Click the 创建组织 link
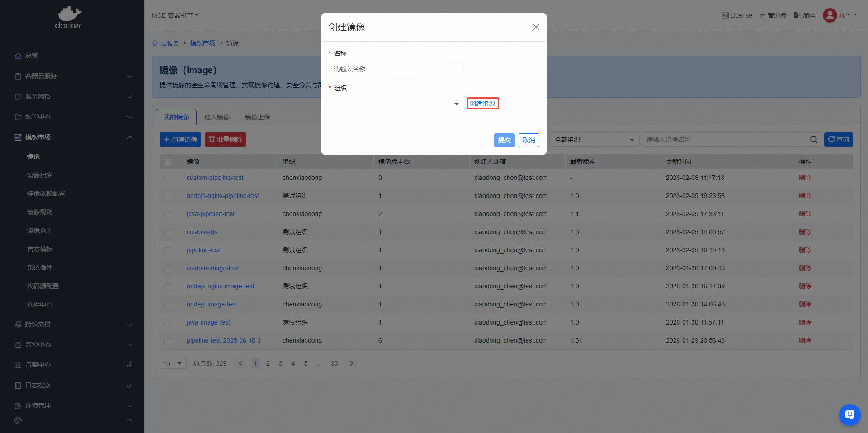 pyautogui.click(x=482, y=104)
